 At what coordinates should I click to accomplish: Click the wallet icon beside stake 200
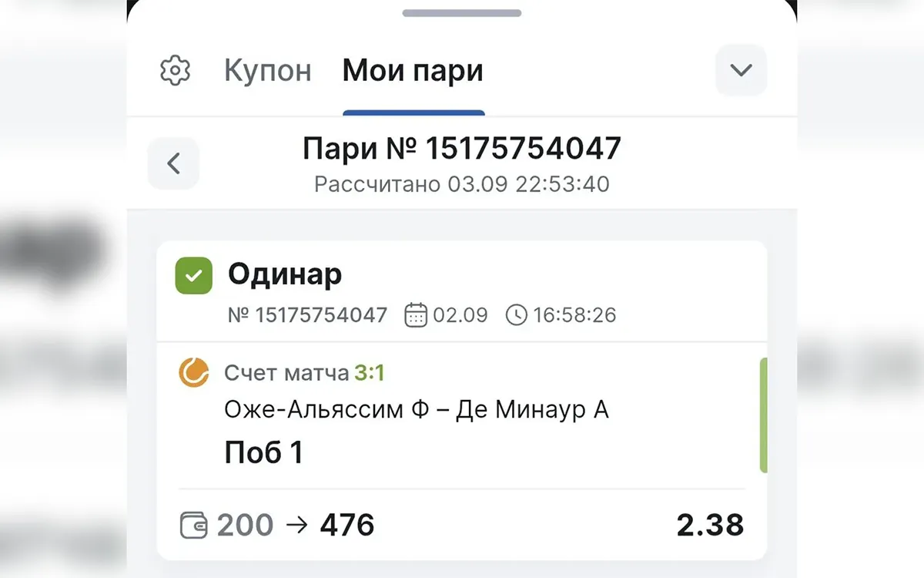[195, 524]
